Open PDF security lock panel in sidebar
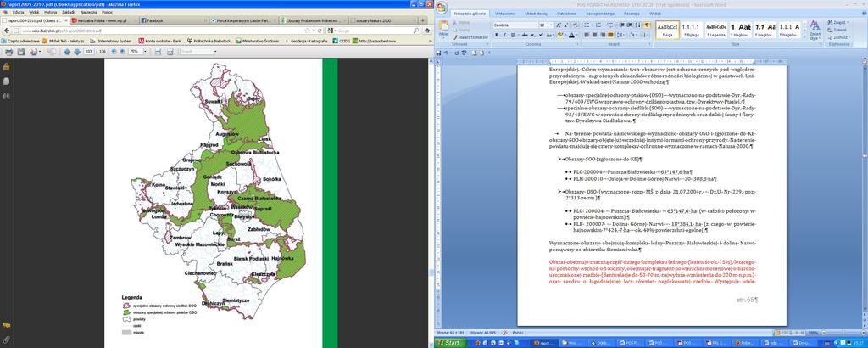 7,66
